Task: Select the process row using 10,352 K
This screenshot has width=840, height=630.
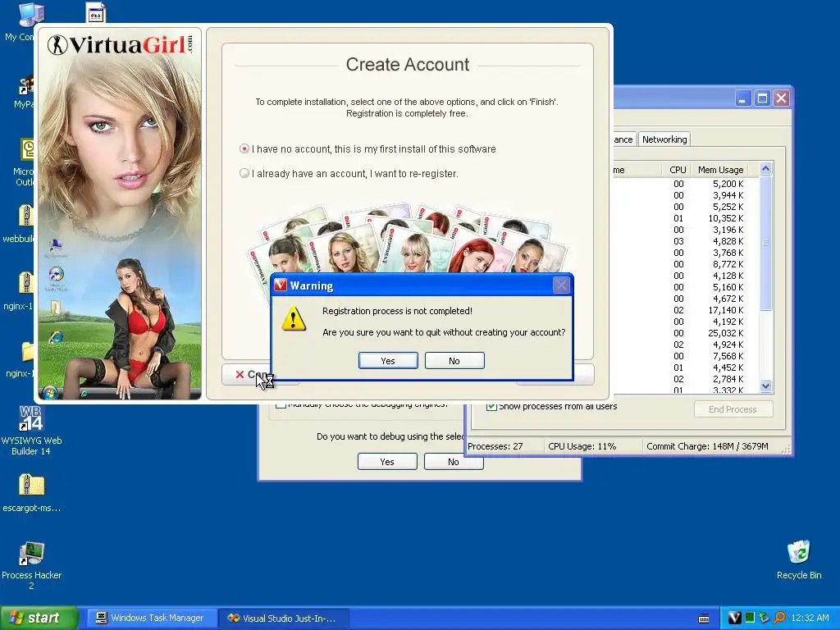Action: pyautogui.click(x=686, y=218)
